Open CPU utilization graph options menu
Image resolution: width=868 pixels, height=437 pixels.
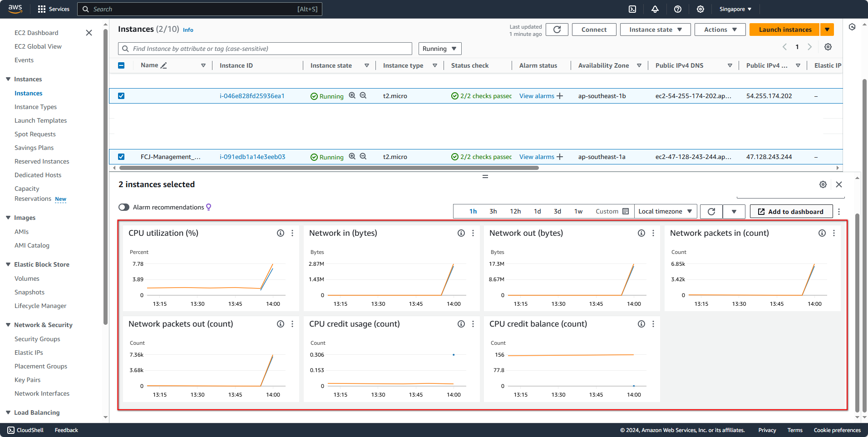(x=292, y=233)
